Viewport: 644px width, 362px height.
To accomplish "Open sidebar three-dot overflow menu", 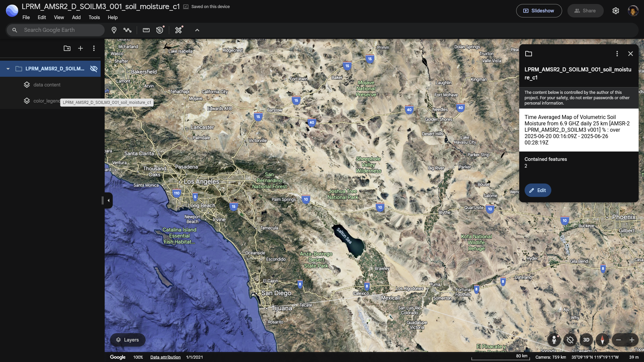I will pyautogui.click(x=94, y=48).
